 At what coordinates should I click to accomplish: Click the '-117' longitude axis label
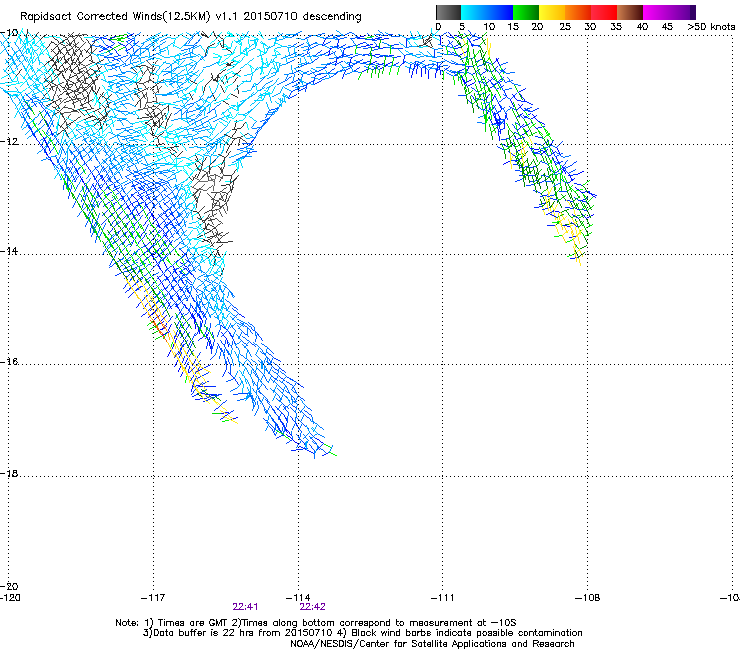click(x=153, y=598)
